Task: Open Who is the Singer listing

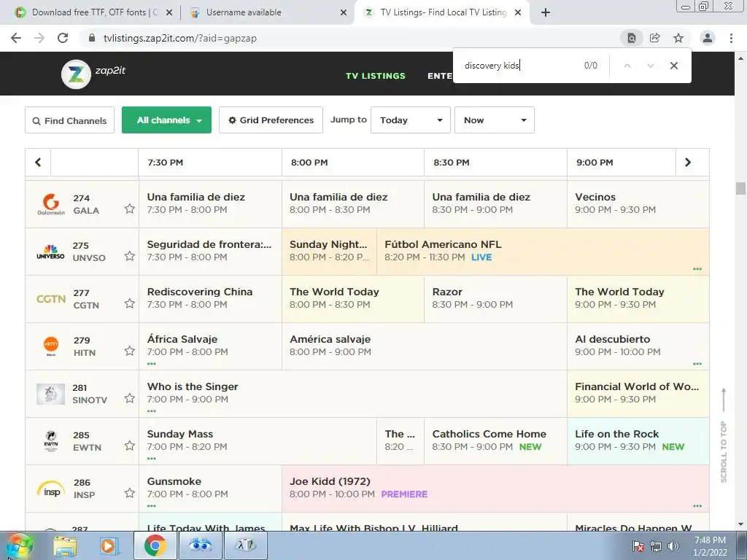Action: 352,394
